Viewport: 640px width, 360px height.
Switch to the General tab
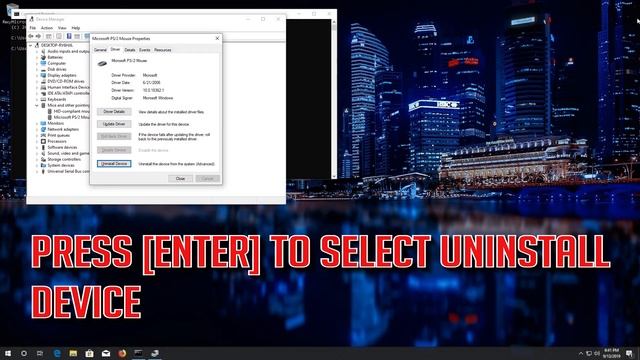click(x=100, y=50)
